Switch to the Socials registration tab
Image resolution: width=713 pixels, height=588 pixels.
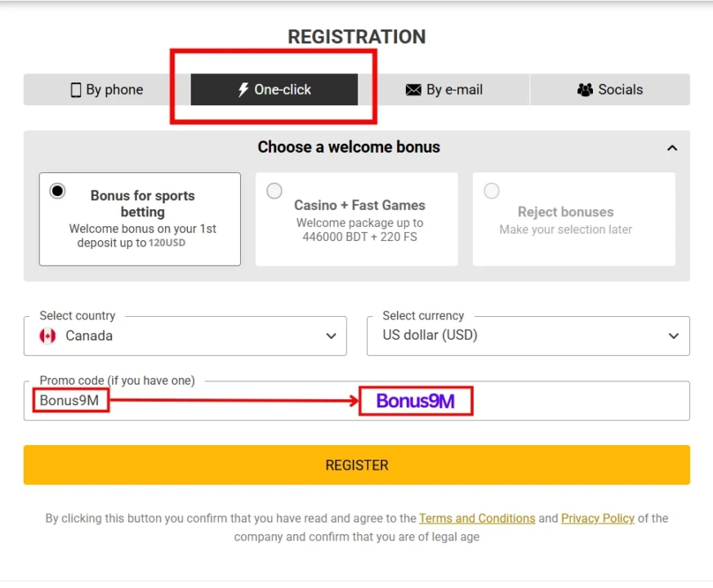click(x=609, y=90)
